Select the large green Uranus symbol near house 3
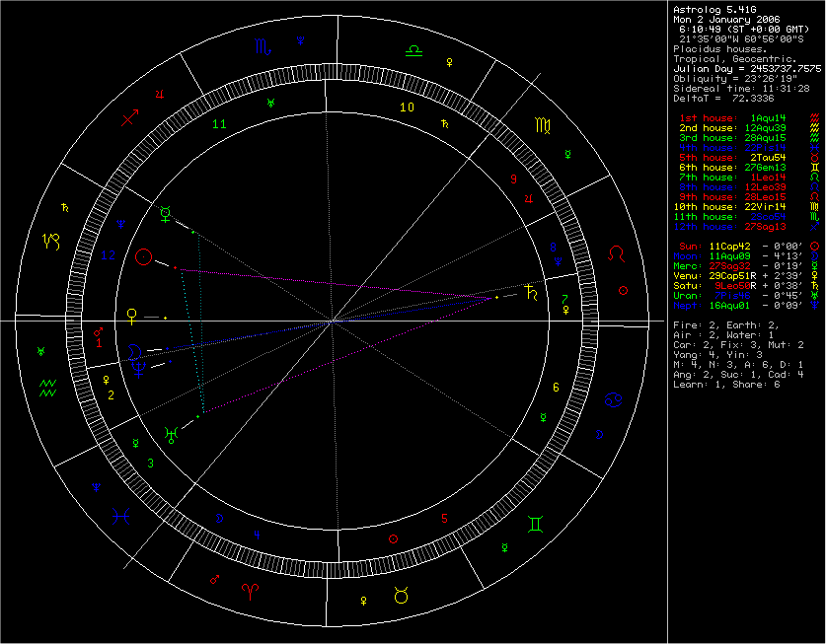826x644 pixels. [x=171, y=435]
